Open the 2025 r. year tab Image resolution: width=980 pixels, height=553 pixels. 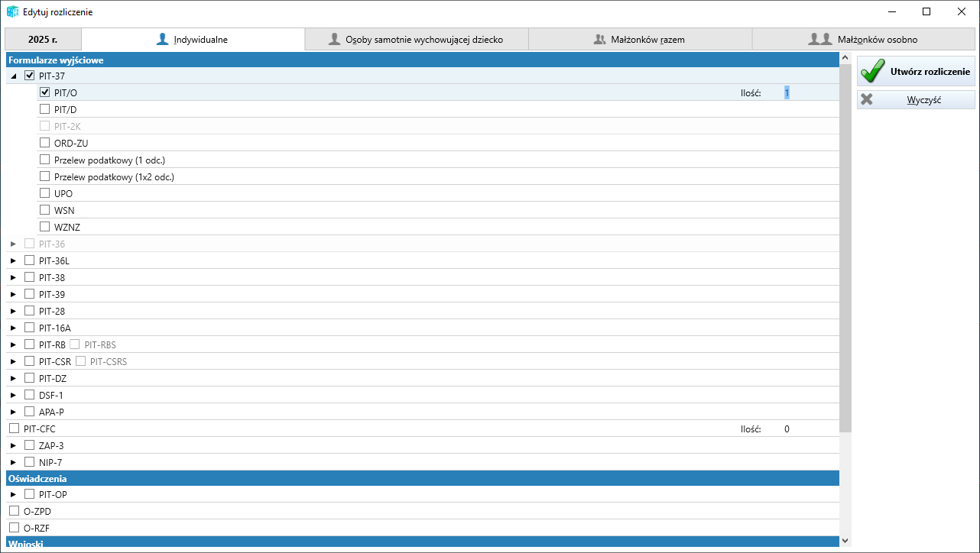click(x=43, y=39)
